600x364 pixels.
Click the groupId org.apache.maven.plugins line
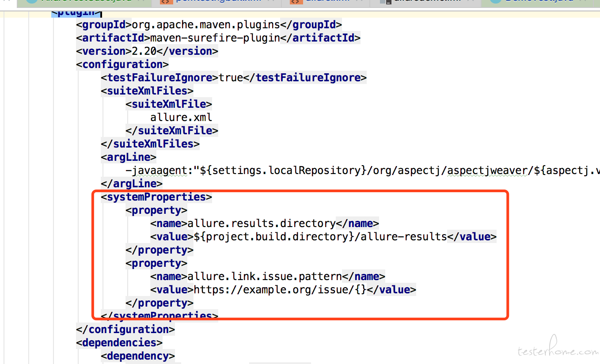point(209,24)
